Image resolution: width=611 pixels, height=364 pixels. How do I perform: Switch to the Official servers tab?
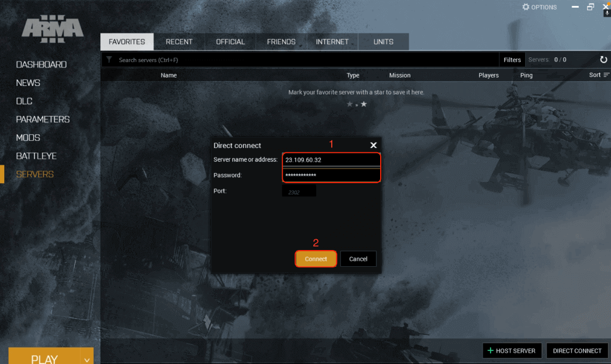coord(230,42)
